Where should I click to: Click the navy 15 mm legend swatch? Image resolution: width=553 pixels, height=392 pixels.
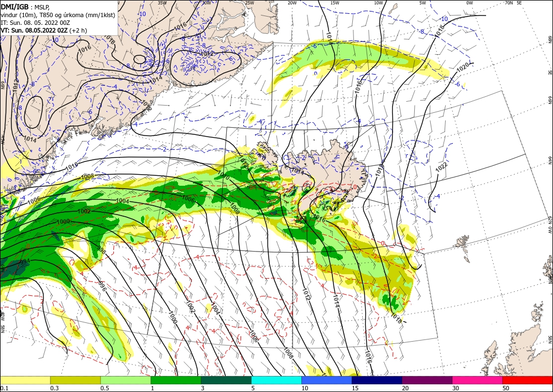[x=377, y=380]
